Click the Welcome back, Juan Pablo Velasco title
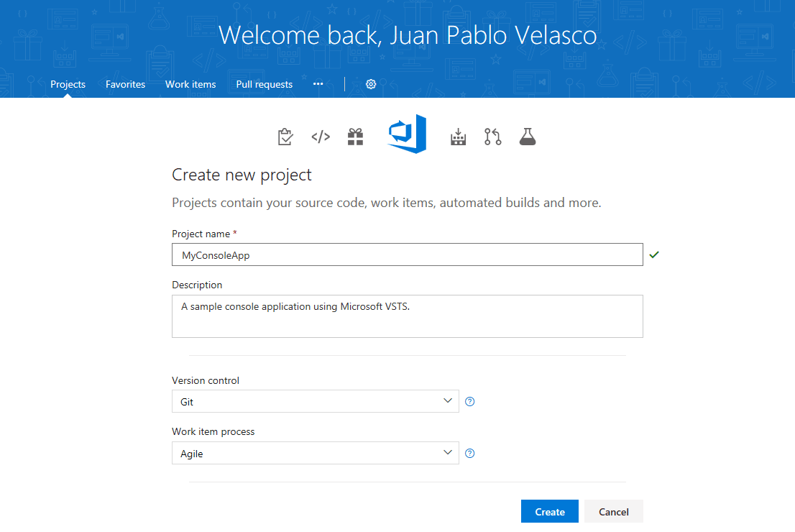Screen dimensions: 795x532 [x=408, y=35]
